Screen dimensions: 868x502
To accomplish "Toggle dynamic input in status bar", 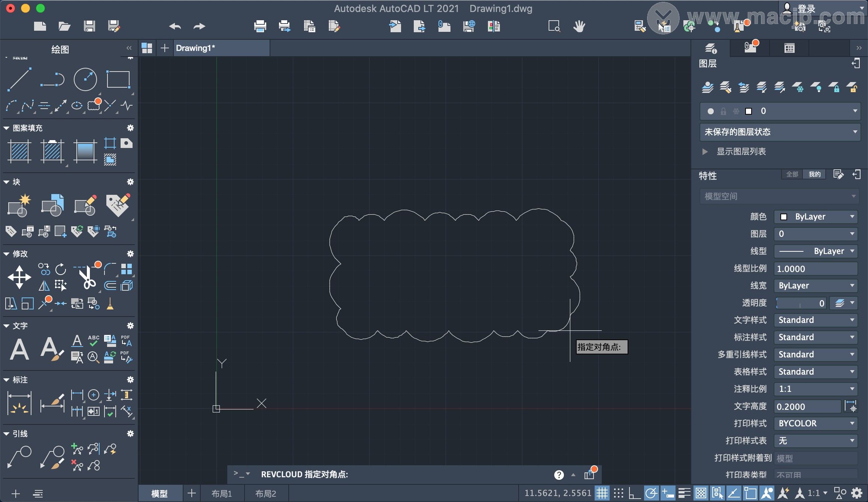I will coord(668,493).
